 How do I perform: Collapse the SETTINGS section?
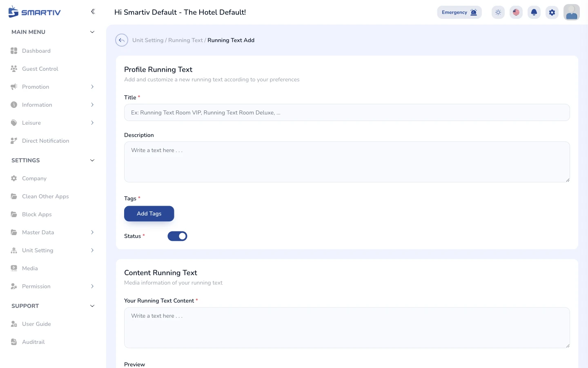[92, 160]
